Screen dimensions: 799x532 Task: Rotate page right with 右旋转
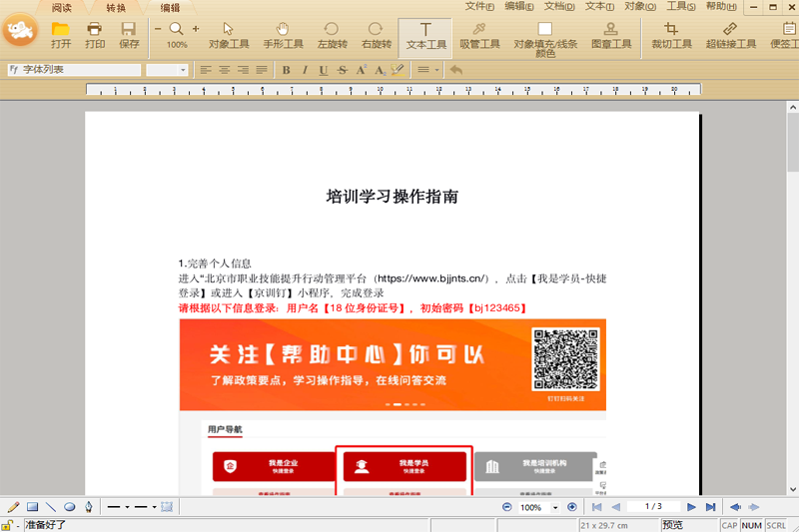[377, 36]
